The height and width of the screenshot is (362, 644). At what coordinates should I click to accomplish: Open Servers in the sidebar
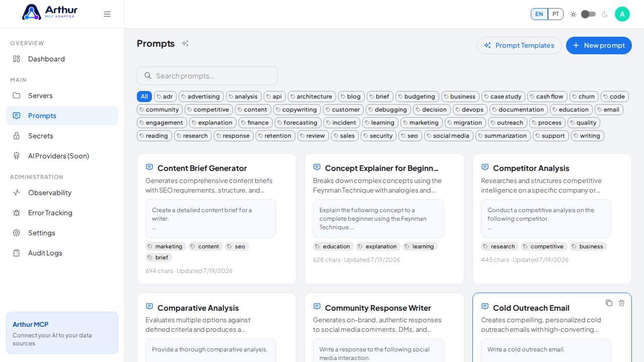[x=62, y=96]
